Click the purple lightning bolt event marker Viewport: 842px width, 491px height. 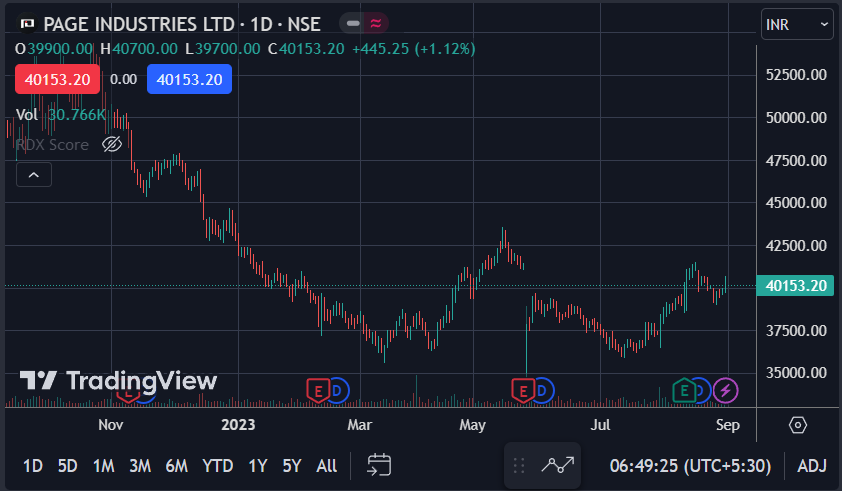[x=725, y=390]
